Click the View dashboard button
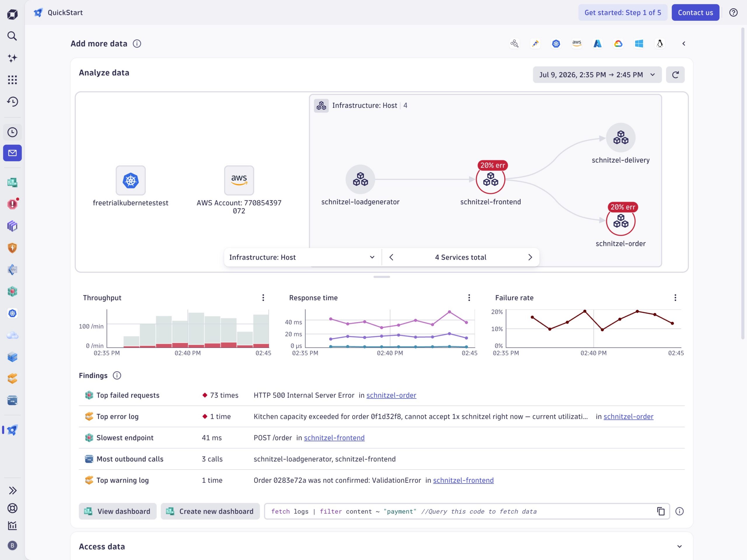The height and width of the screenshot is (560, 747). pyautogui.click(x=118, y=511)
